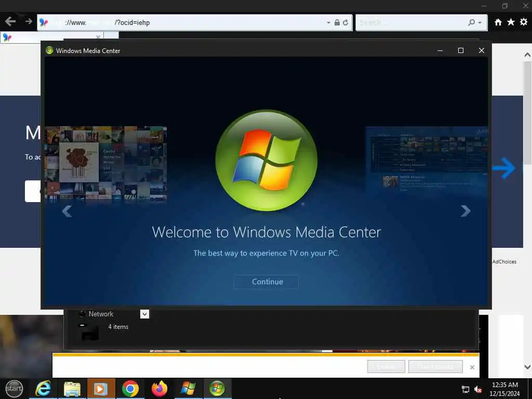This screenshot has height=399, width=532.
Task: Click the security lock icon in address bar
Action: [337, 22]
